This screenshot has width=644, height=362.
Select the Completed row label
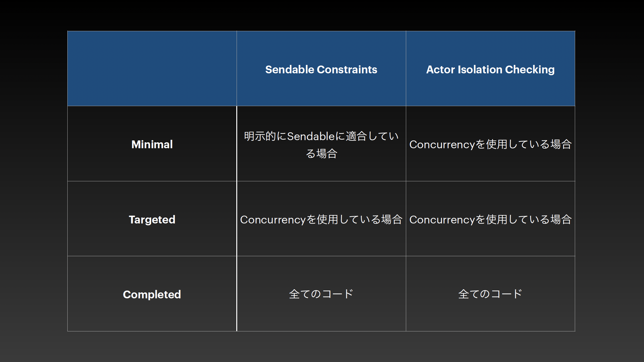tap(152, 295)
